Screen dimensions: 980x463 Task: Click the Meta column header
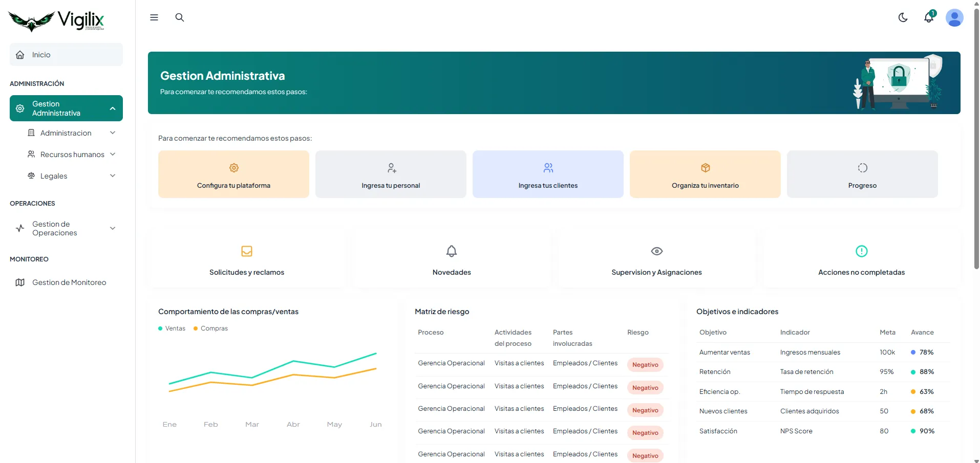(x=887, y=333)
